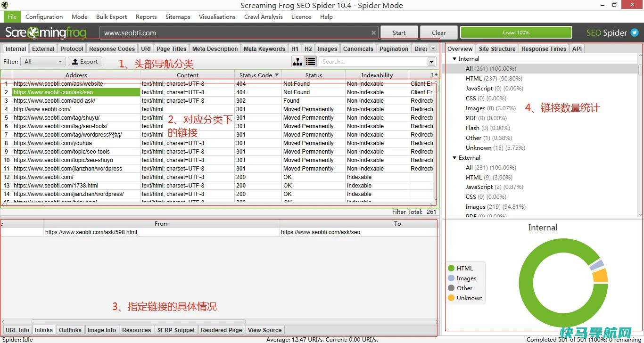This screenshot has height=343, width=644.
Task: Switch to the Response Codes tab
Action: pyautogui.click(x=112, y=49)
